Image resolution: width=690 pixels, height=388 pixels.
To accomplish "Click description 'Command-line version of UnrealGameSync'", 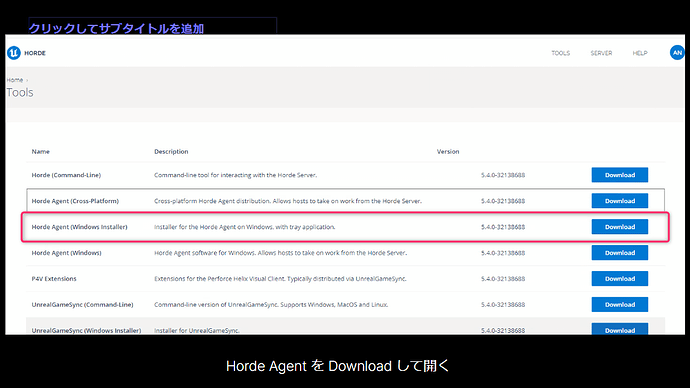I will (x=271, y=304).
